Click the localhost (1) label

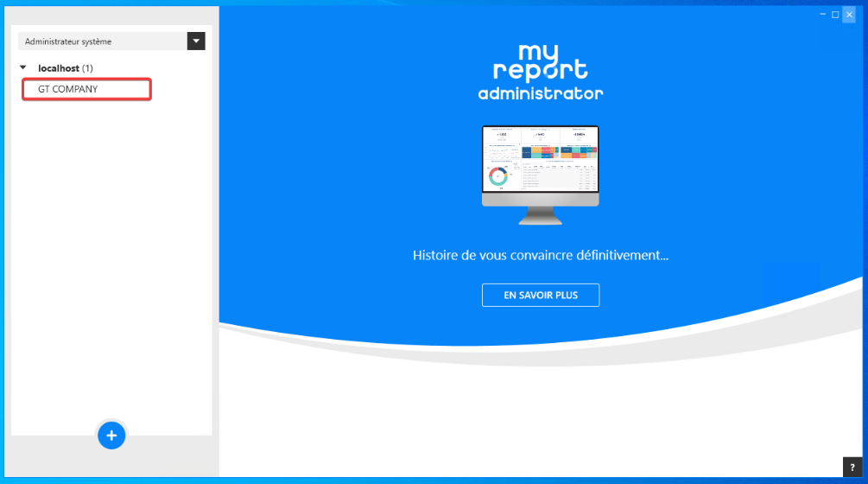pos(66,68)
